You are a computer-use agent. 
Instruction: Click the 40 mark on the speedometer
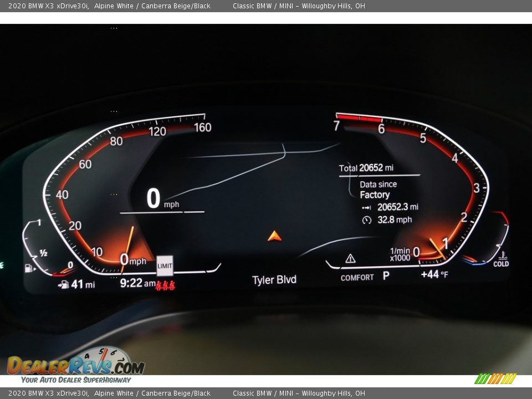coord(62,195)
